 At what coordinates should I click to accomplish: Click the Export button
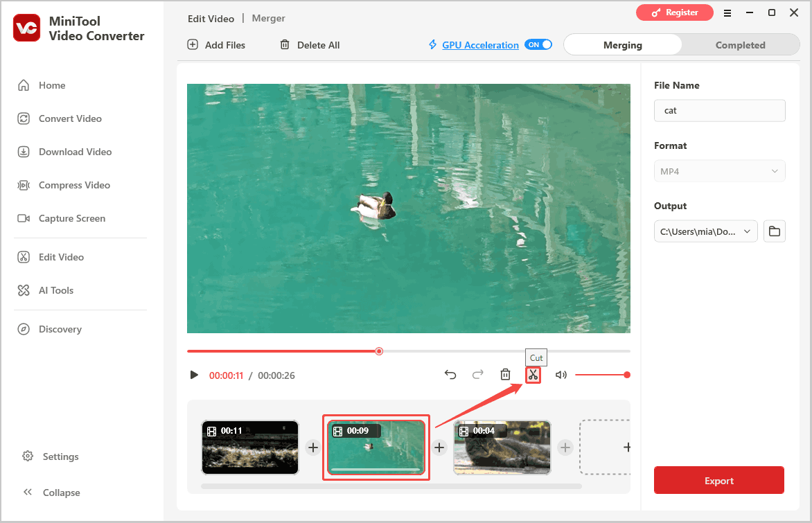pos(718,480)
